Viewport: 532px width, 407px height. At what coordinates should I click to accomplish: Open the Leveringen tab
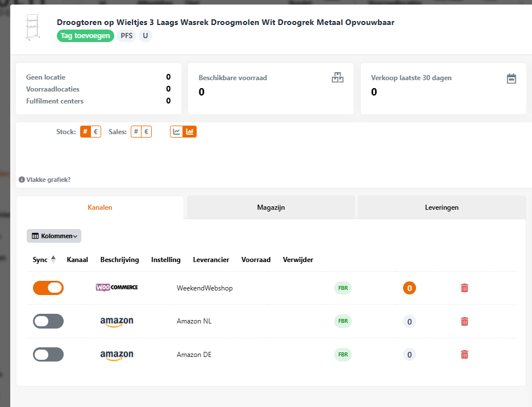pyautogui.click(x=442, y=207)
